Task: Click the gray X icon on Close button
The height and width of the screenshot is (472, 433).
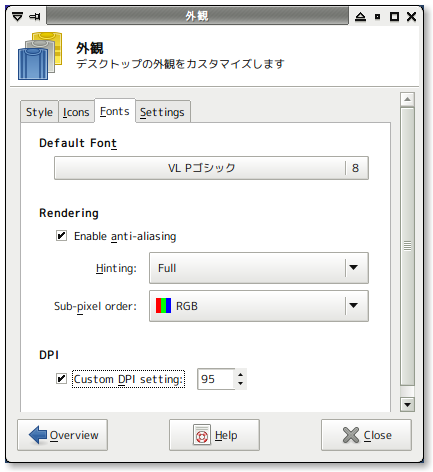Action: coord(351,435)
